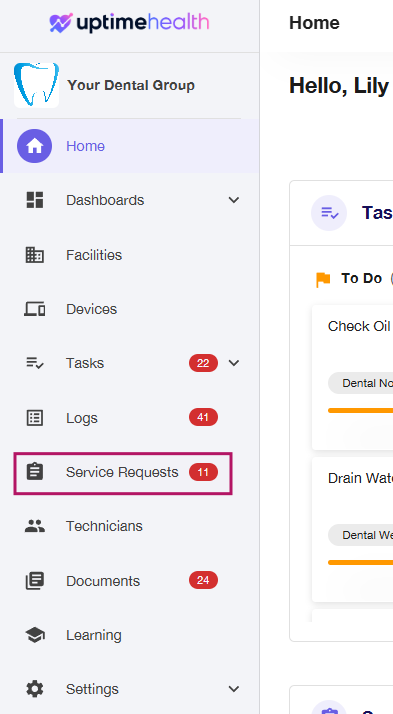Click the UptimeHealth logo

click(x=129, y=23)
